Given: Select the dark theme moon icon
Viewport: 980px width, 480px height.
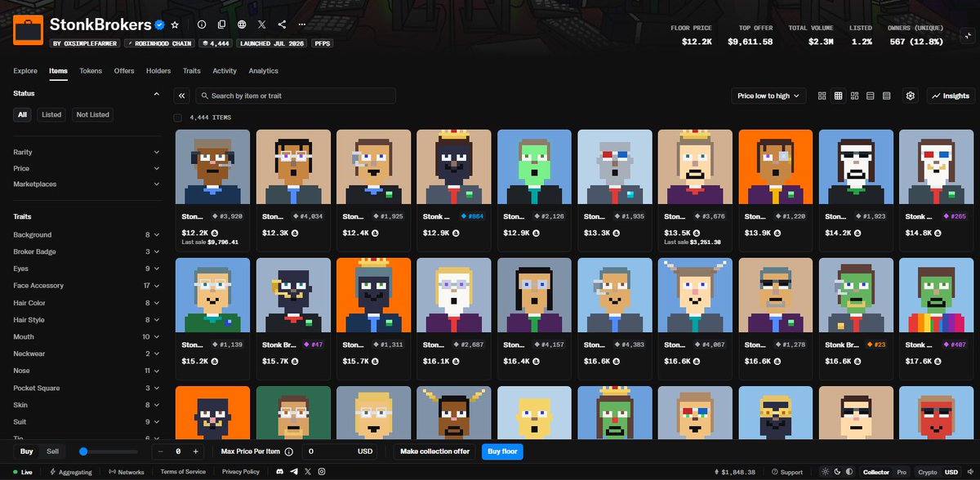Looking at the screenshot, I should point(838,472).
